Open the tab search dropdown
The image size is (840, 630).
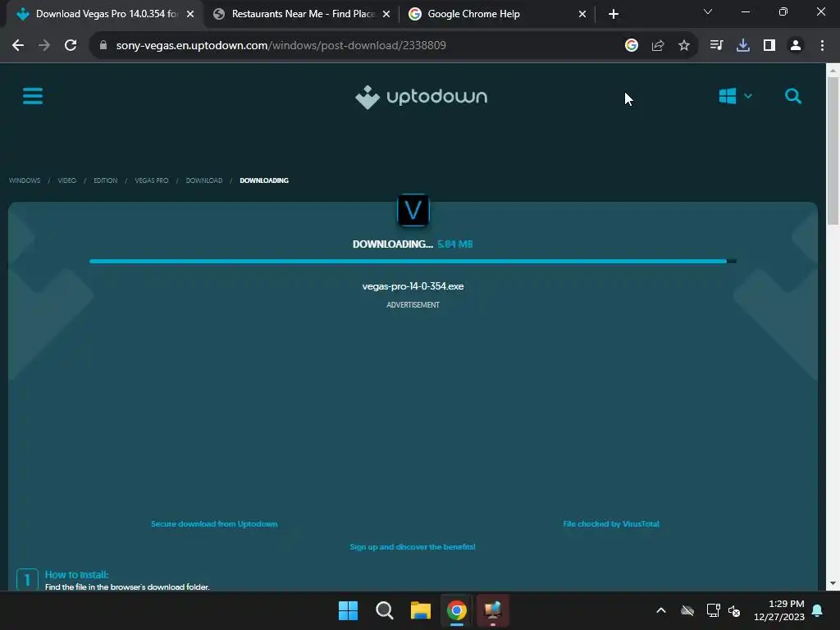[x=708, y=11]
